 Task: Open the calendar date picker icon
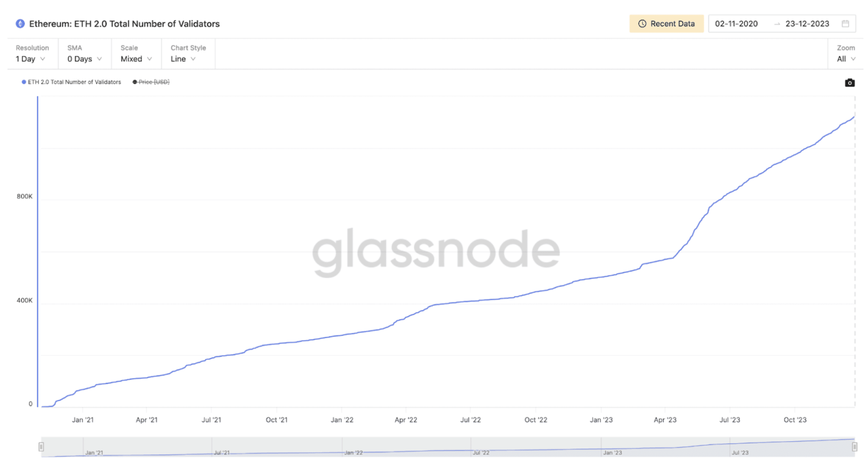click(846, 24)
